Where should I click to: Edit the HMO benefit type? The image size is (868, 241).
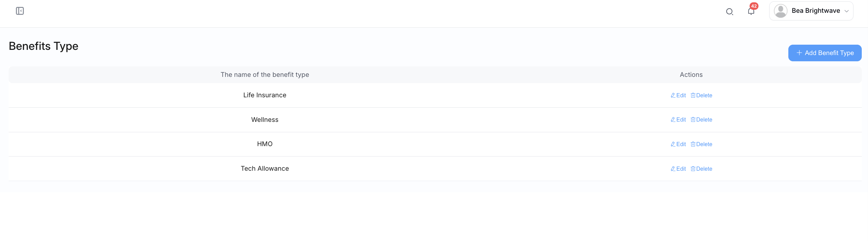678,144
